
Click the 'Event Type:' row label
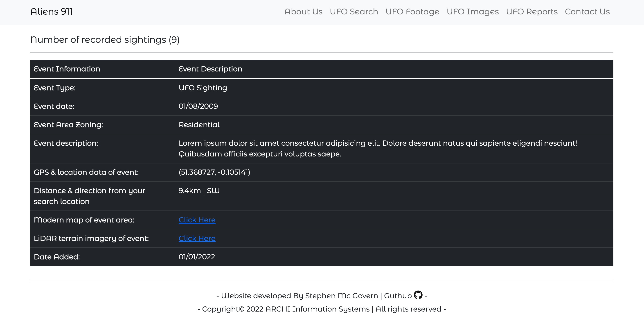click(54, 88)
